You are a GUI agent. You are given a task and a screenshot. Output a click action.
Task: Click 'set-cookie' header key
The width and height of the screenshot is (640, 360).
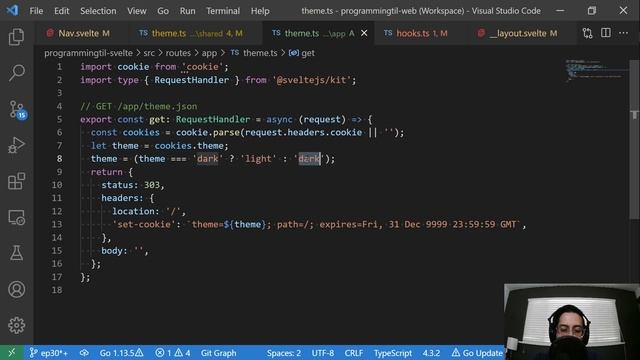coord(144,224)
